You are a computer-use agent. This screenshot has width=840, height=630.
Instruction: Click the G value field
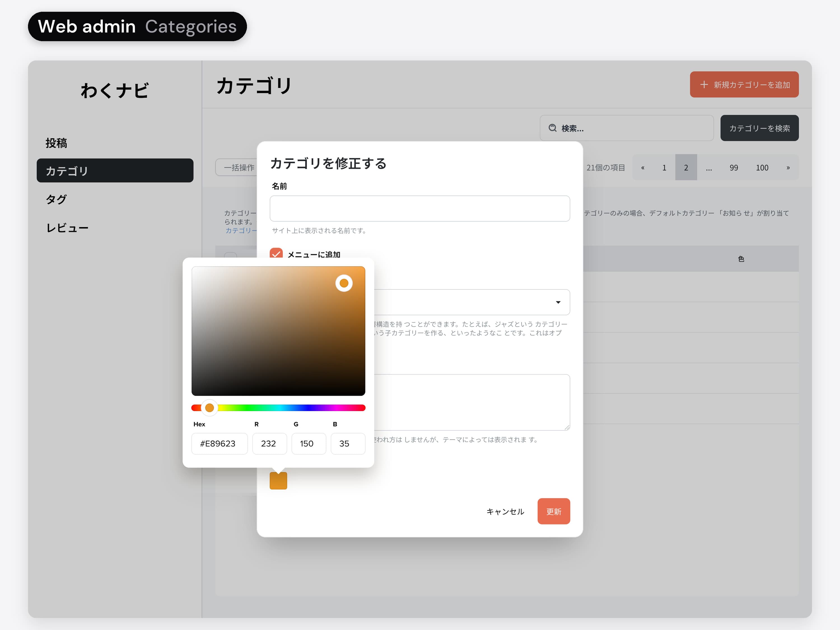(309, 444)
